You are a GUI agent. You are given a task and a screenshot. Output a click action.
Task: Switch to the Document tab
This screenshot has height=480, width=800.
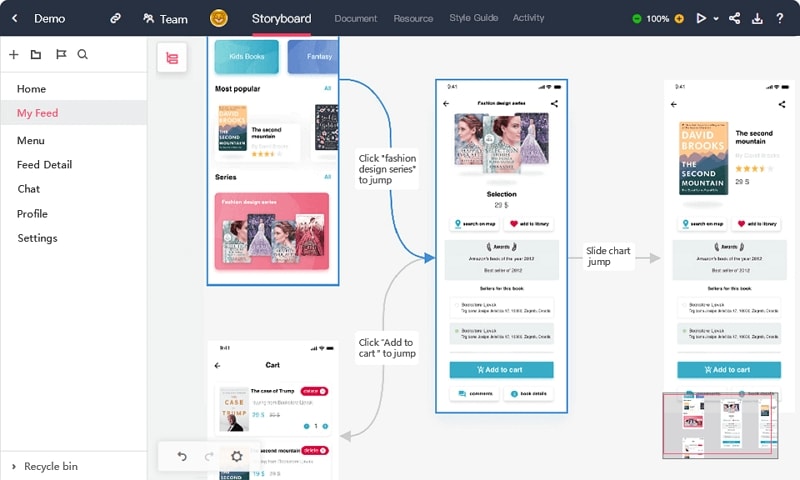tap(356, 18)
